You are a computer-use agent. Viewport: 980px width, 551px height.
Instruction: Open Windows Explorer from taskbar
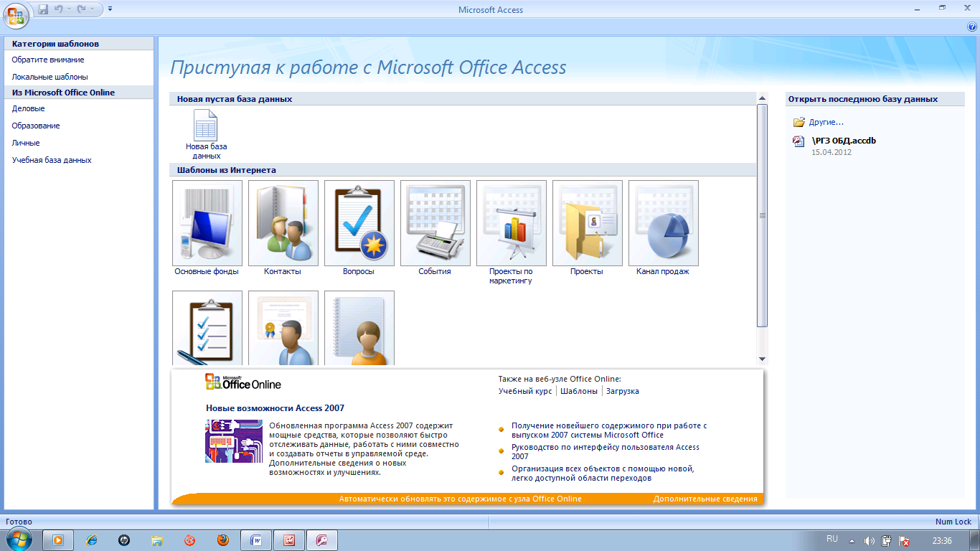click(157, 540)
